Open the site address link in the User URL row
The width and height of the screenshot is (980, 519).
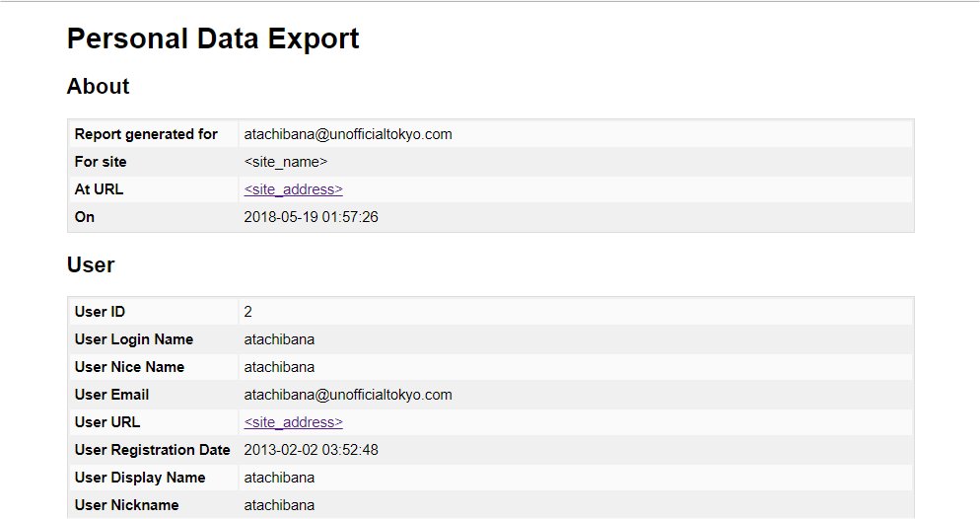click(293, 422)
